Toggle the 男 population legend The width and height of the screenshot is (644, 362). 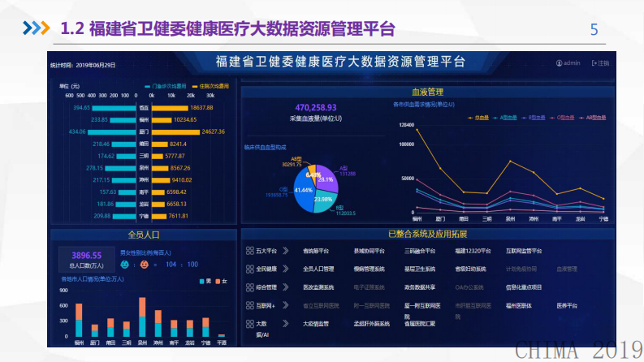point(205,282)
